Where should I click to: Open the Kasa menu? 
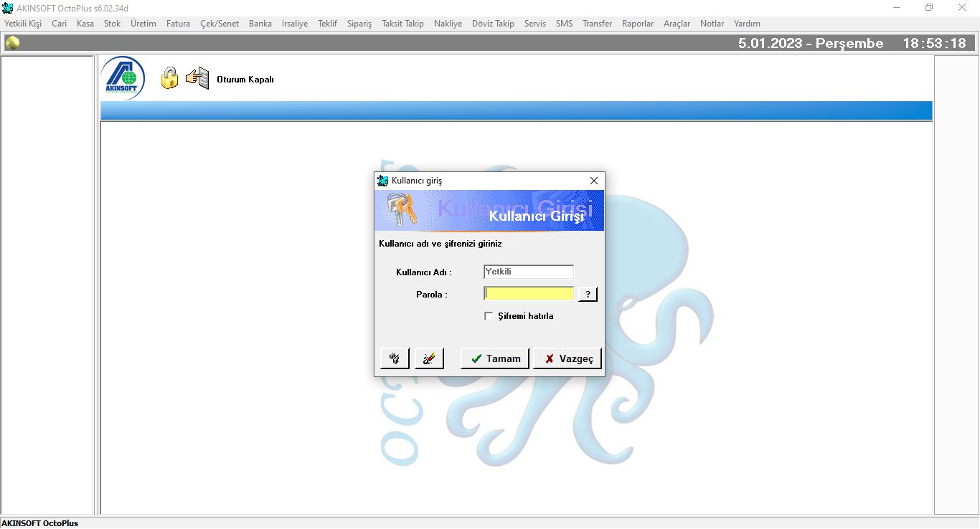pos(85,24)
